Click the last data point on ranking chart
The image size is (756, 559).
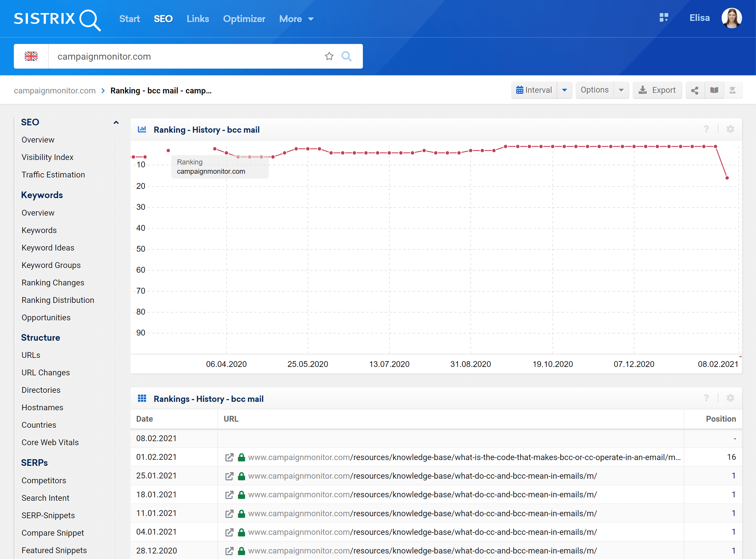[727, 178]
